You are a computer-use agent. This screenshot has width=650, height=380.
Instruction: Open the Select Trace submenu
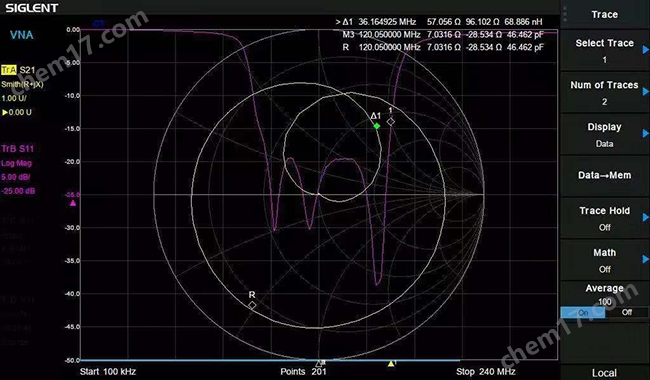[604, 50]
